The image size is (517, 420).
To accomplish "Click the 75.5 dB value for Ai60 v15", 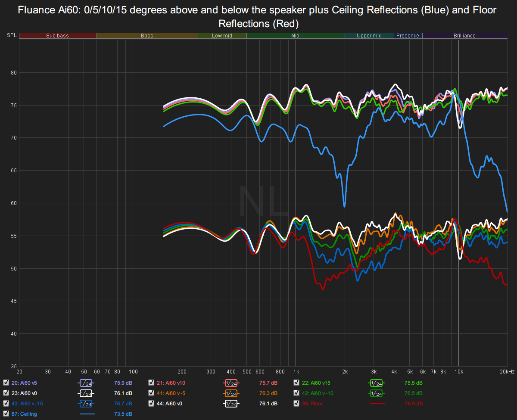I will (x=414, y=383).
